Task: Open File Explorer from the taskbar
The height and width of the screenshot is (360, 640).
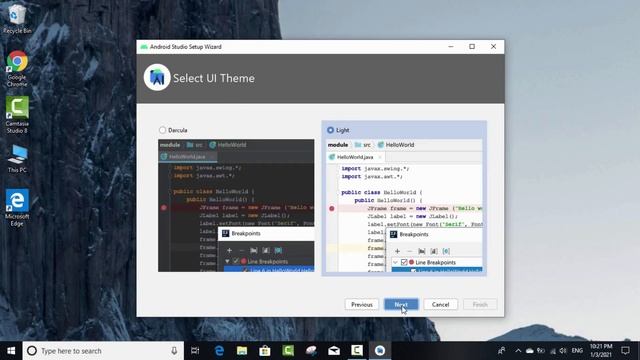Action: [x=242, y=351]
